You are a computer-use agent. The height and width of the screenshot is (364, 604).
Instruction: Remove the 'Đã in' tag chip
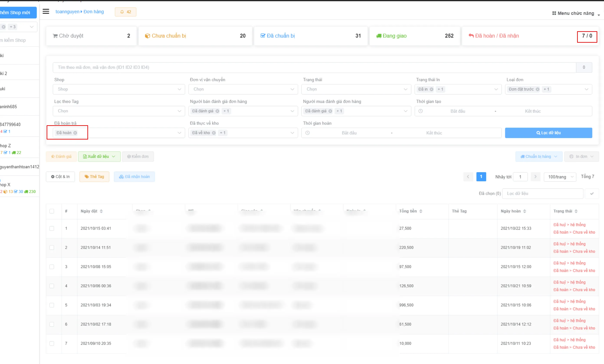pyautogui.click(x=432, y=89)
